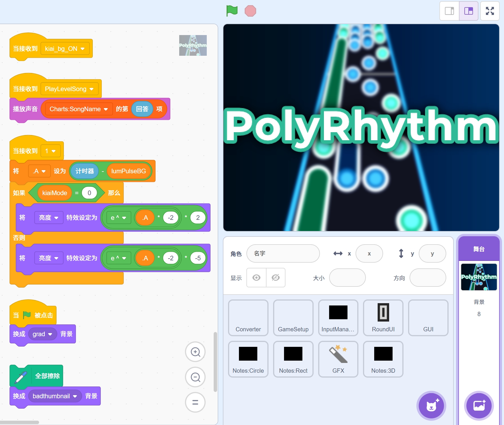Expand the PlayLevelSong broadcast dropdown
504x425 pixels.
(92, 89)
